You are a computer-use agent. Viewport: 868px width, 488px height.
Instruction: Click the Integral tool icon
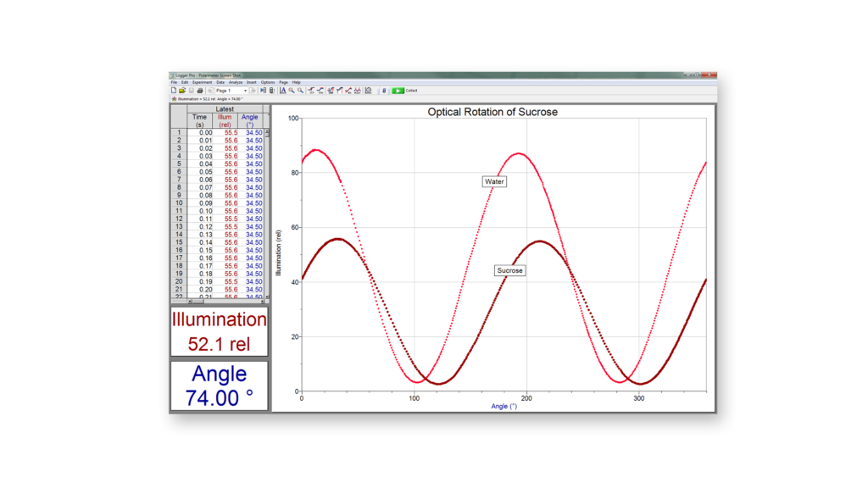(340, 91)
